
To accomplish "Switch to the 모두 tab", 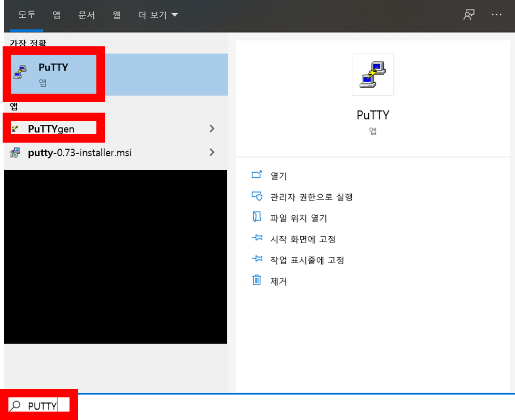I will point(27,15).
